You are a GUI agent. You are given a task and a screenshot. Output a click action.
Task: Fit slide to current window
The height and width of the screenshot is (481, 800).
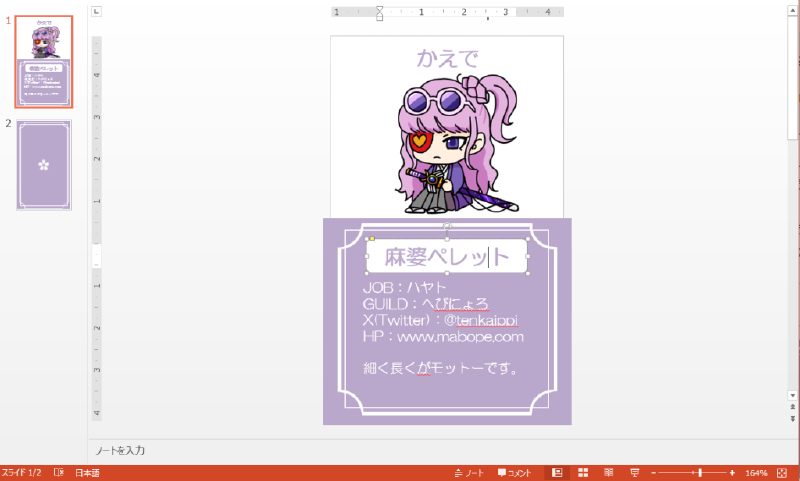click(x=782, y=472)
